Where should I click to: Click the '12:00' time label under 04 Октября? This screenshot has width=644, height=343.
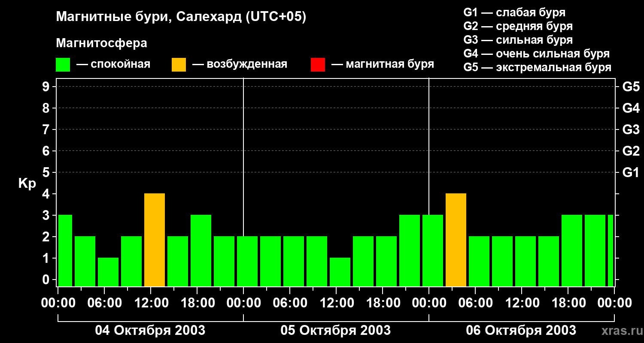tap(151, 303)
